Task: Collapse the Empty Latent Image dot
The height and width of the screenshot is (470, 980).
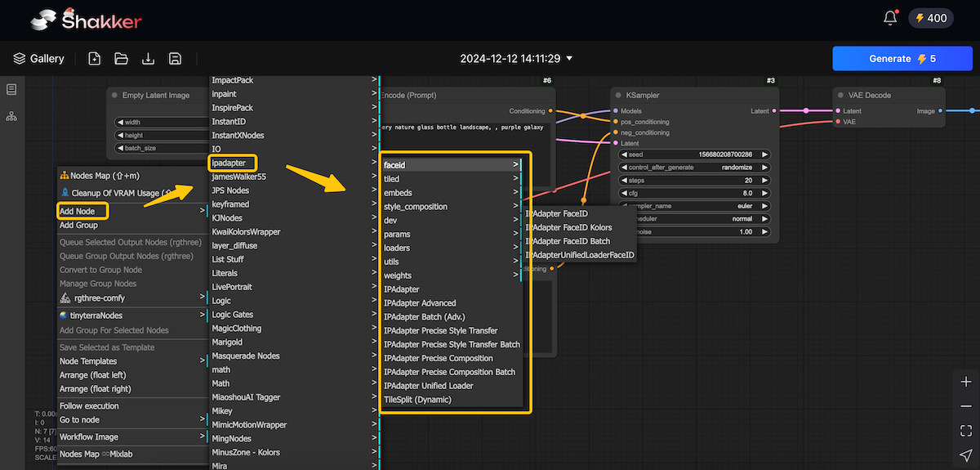Action: [114, 96]
